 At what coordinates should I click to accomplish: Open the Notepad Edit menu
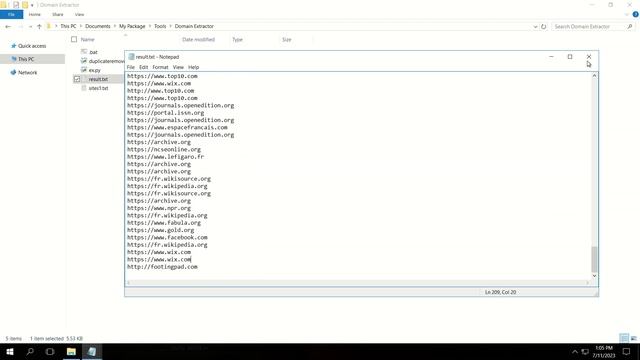(x=143, y=67)
